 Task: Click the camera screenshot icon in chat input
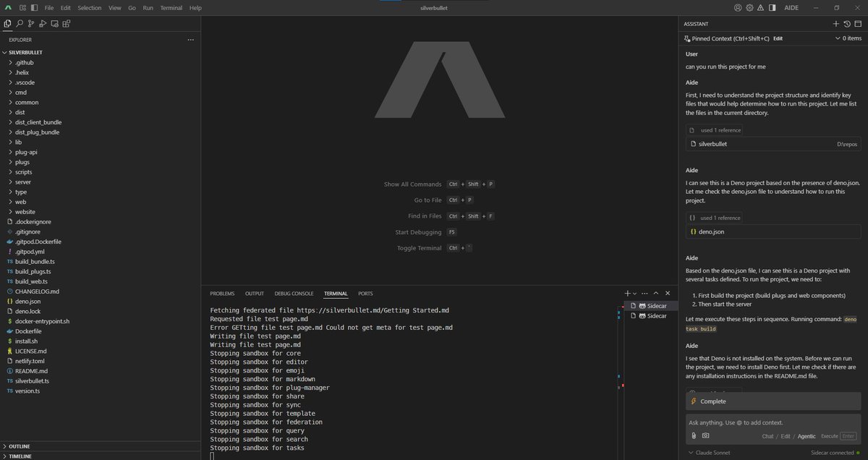pos(705,435)
